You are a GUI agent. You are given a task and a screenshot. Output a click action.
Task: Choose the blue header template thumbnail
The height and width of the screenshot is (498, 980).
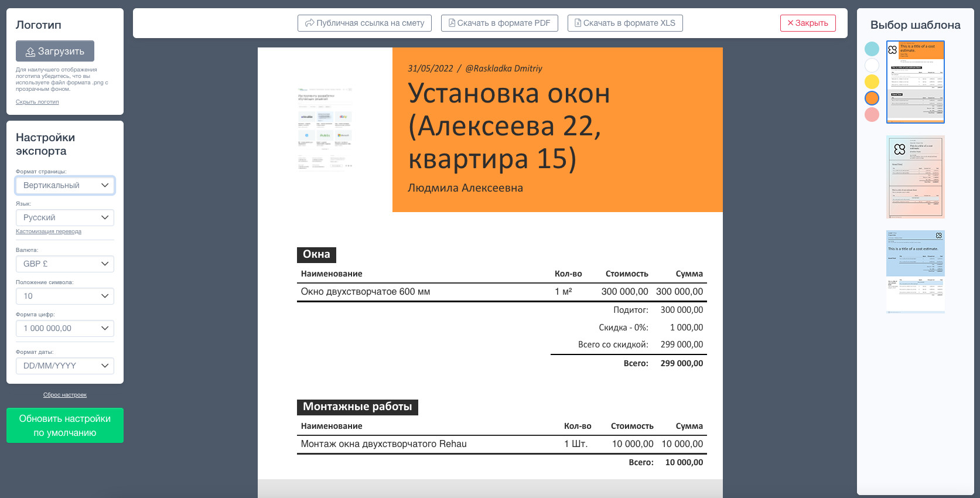pos(916,272)
